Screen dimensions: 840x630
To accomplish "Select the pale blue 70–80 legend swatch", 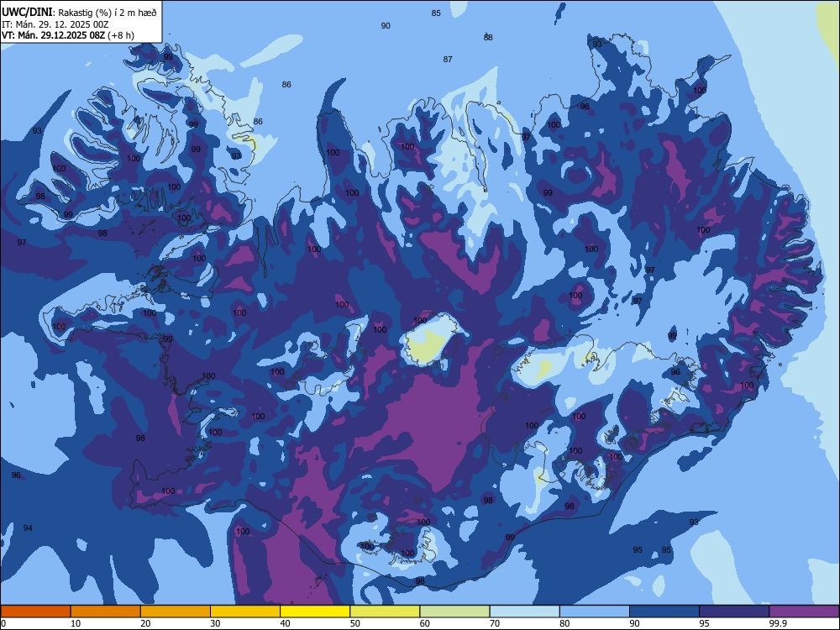I will [x=524, y=612].
